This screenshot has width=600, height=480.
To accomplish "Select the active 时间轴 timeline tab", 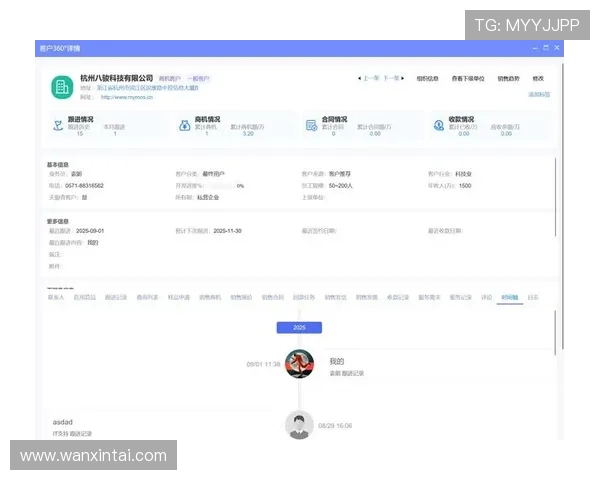I will point(510,297).
